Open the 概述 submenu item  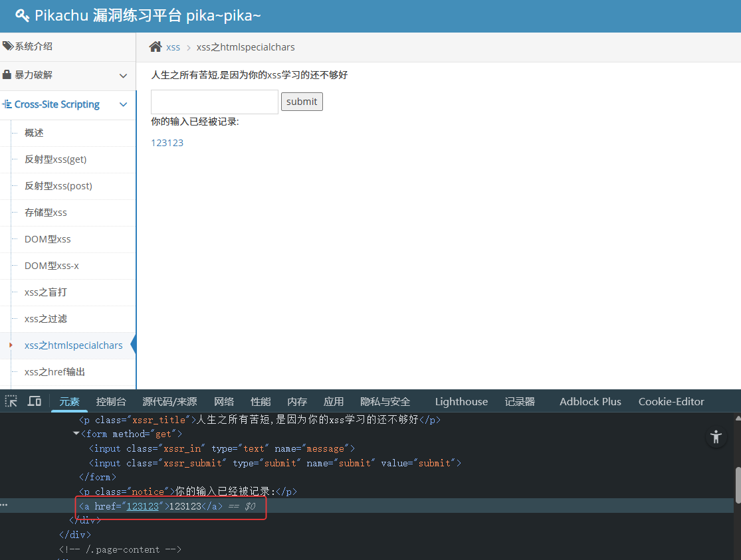[x=68, y=133]
